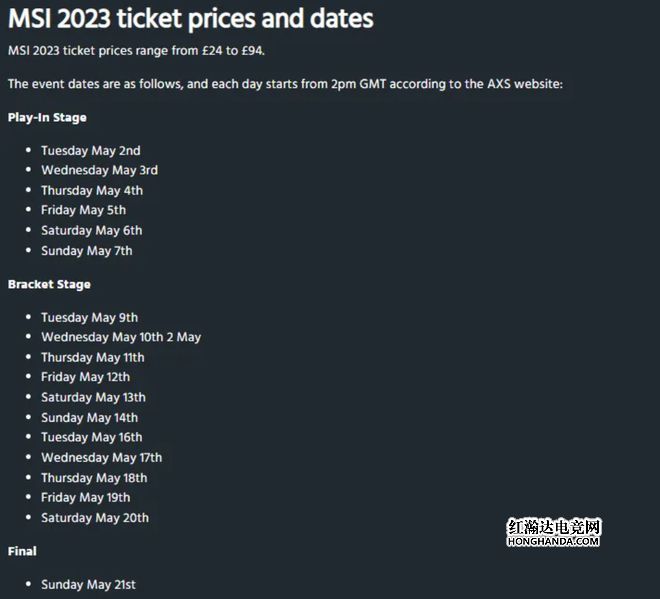Click the Tuesday May 2nd entry
Viewport: 660px width, 599px height.
point(91,150)
